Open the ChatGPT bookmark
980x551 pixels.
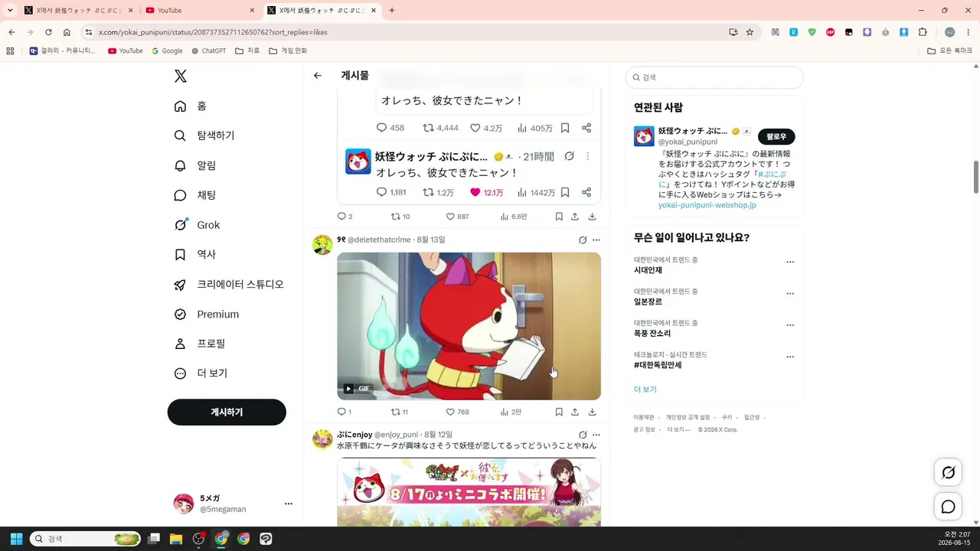tap(208, 51)
